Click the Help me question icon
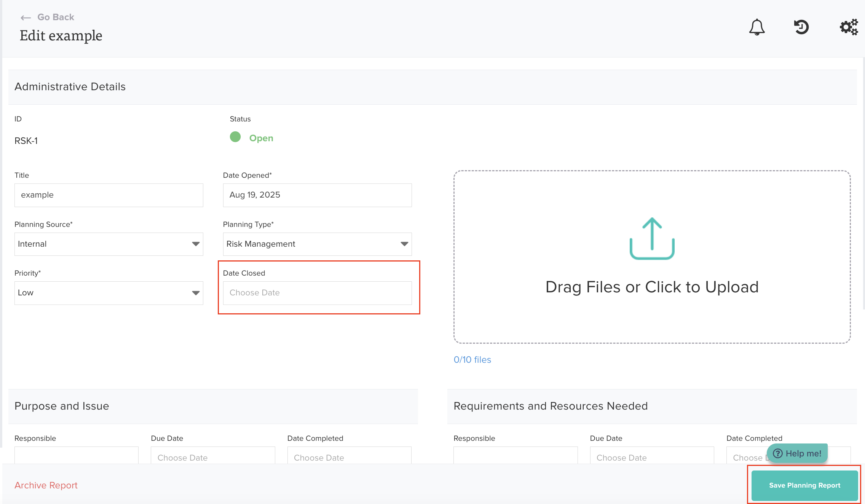Image resolution: width=865 pixels, height=504 pixels. point(778,453)
